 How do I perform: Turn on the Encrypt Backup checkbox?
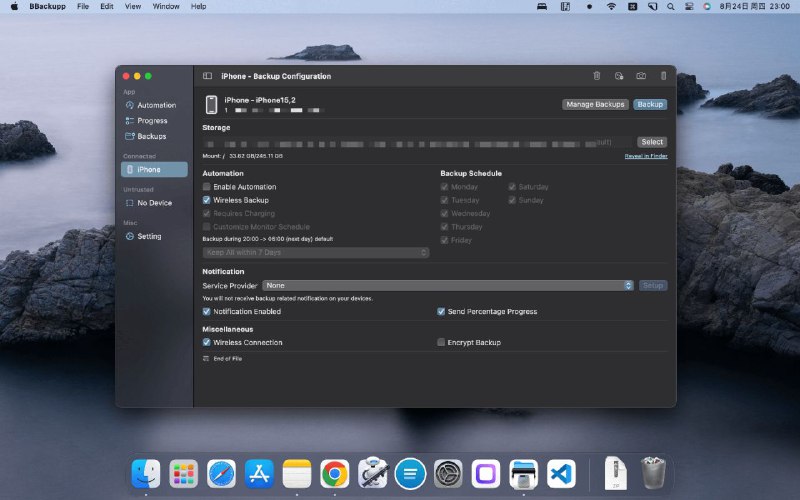pyautogui.click(x=441, y=343)
